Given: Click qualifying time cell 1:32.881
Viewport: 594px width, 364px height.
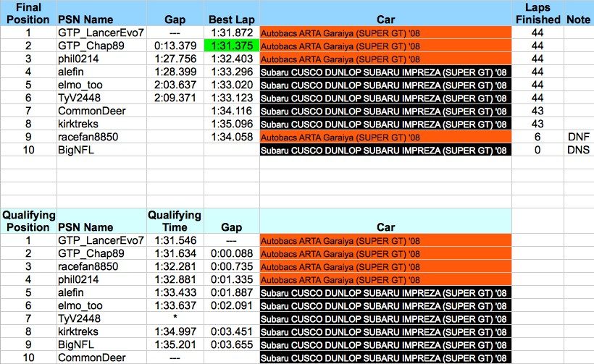Looking at the screenshot, I should coord(175,279).
